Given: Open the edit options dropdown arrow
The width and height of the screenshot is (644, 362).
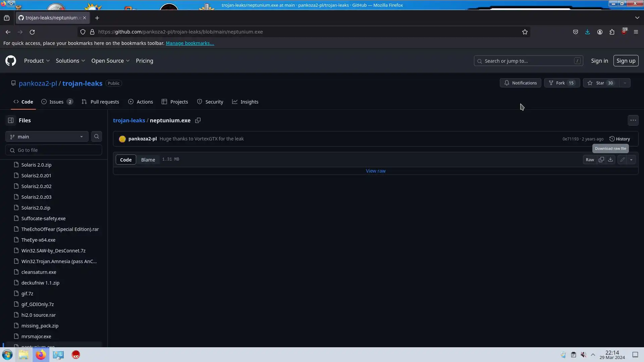Looking at the screenshot, I should 631,160.
